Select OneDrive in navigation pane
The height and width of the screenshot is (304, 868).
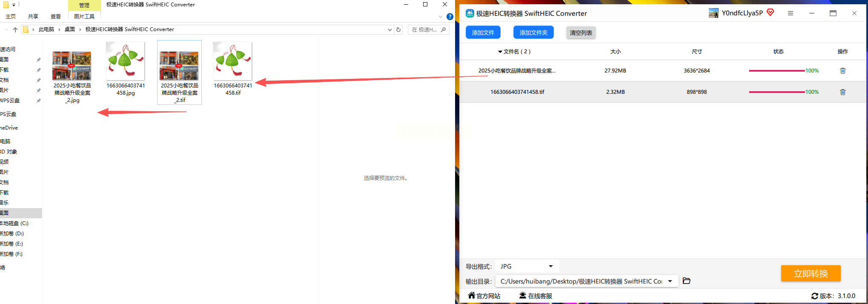click(x=9, y=128)
